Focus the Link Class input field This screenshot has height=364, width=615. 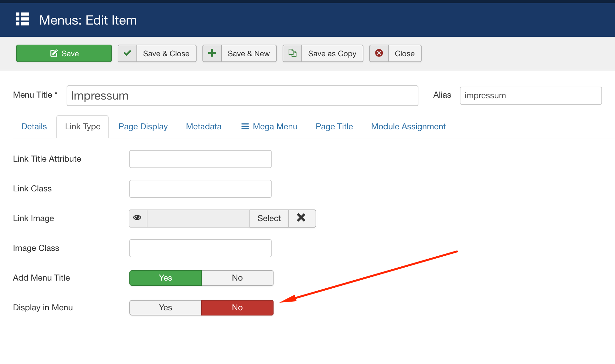(x=200, y=189)
